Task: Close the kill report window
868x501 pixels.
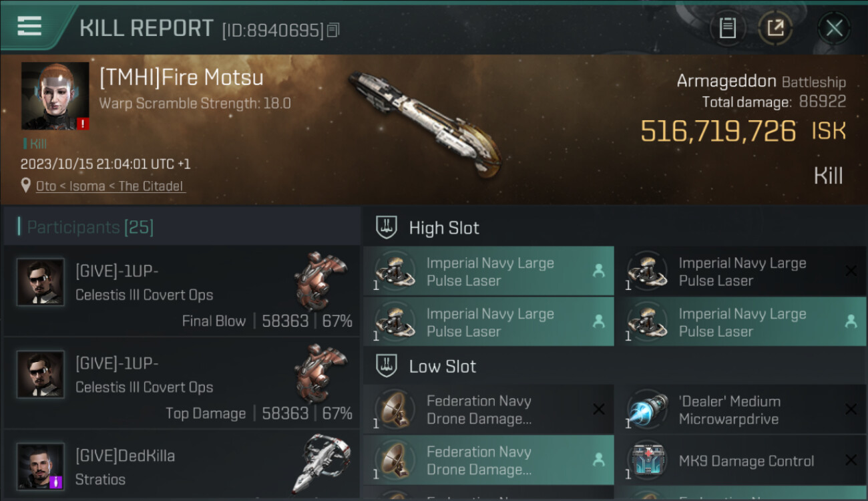Action: (834, 28)
